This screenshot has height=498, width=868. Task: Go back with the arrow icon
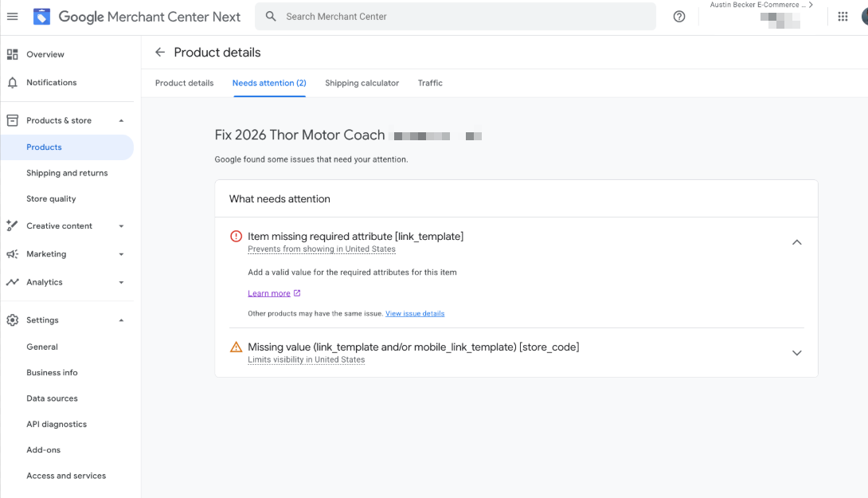(160, 52)
